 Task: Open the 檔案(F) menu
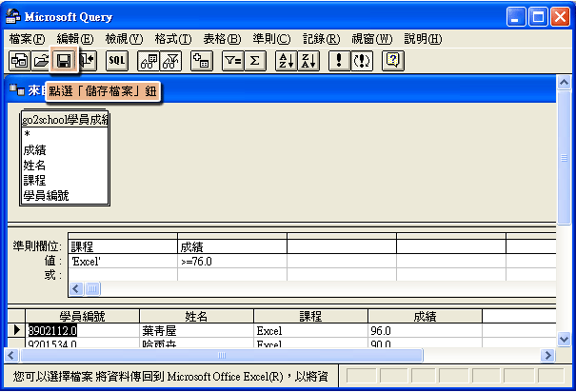coord(27,39)
